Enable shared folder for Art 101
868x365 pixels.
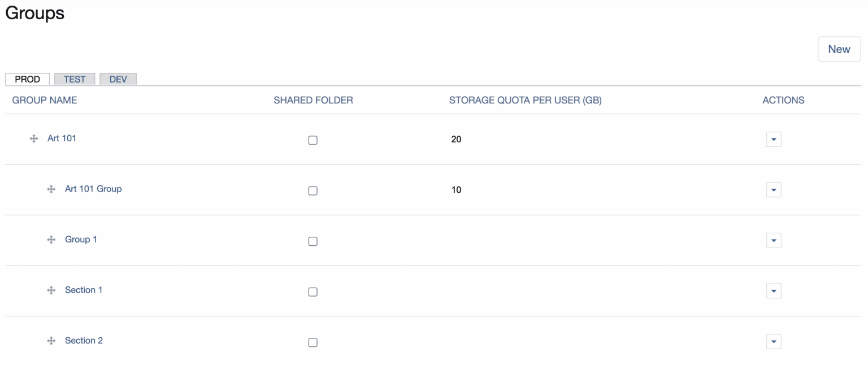[x=313, y=140]
